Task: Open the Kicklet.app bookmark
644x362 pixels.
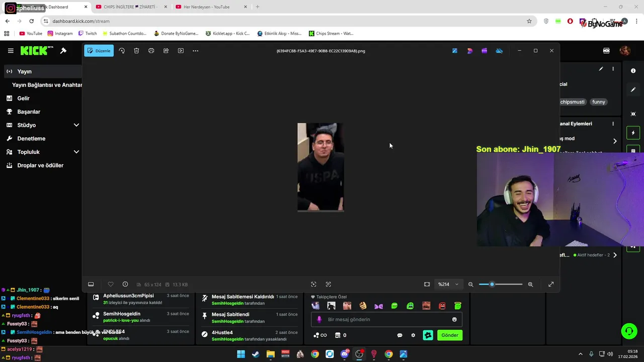Action: (x=227, y=34)
